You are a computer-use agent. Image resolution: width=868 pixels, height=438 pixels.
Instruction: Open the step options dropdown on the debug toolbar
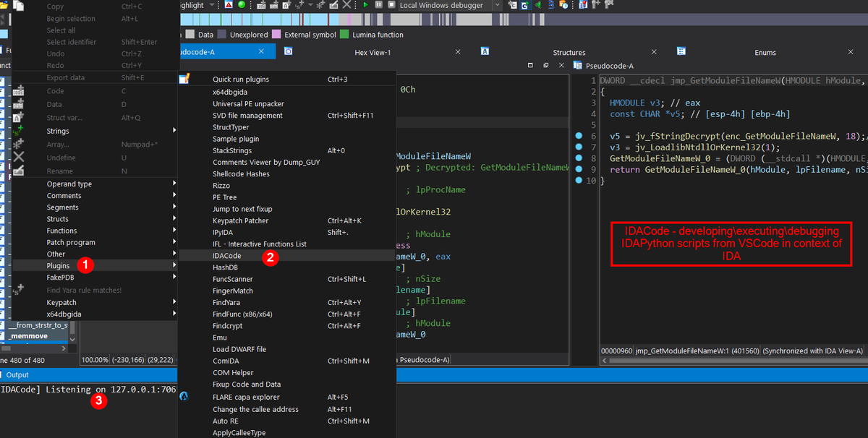click(310, 6)
